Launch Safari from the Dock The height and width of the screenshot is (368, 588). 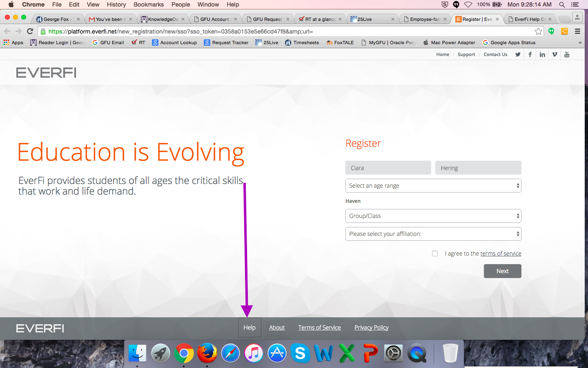click(x=230, y=353)
